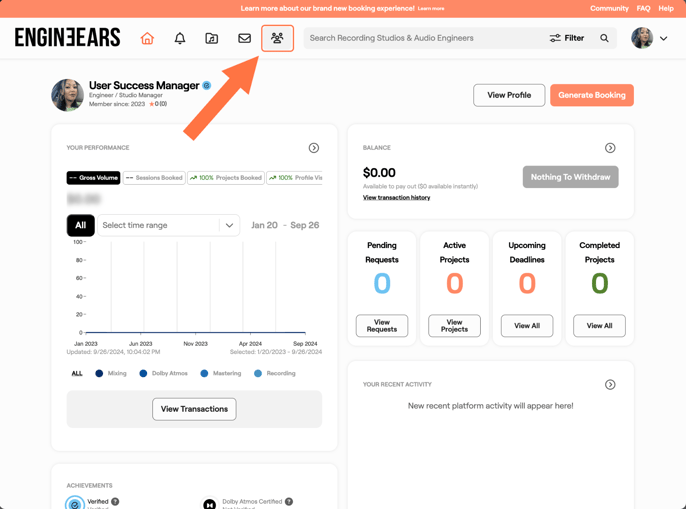
Task: Click the search magnifier icon
Action: [604, 39]
